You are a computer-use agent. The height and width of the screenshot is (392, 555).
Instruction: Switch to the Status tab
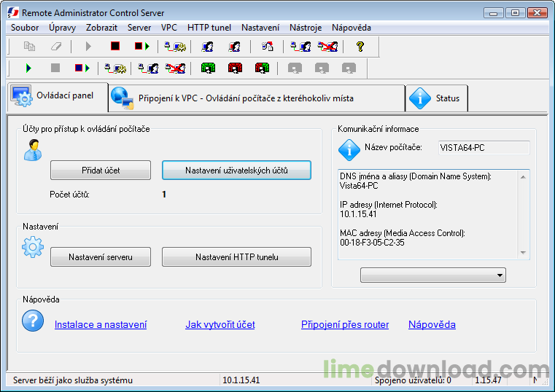pyautogui.click(x=437, y=98)
